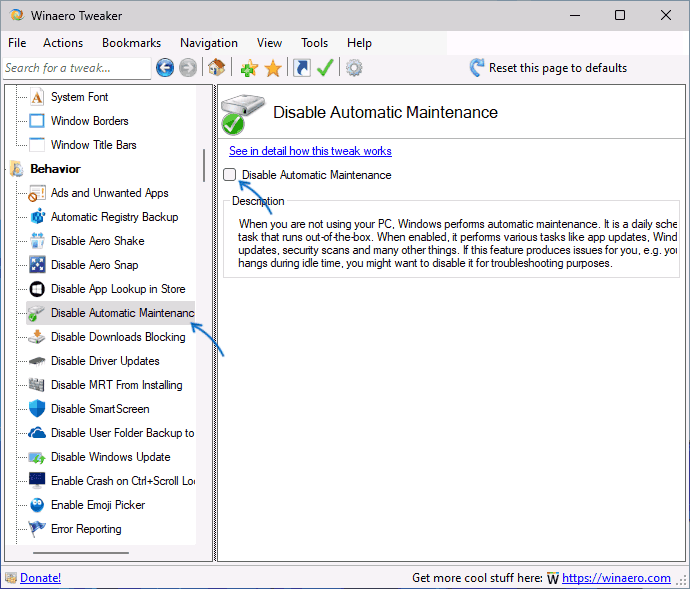The image size is (690, 589).
Task: Click the donate icon in status bar
Action: 11,578
